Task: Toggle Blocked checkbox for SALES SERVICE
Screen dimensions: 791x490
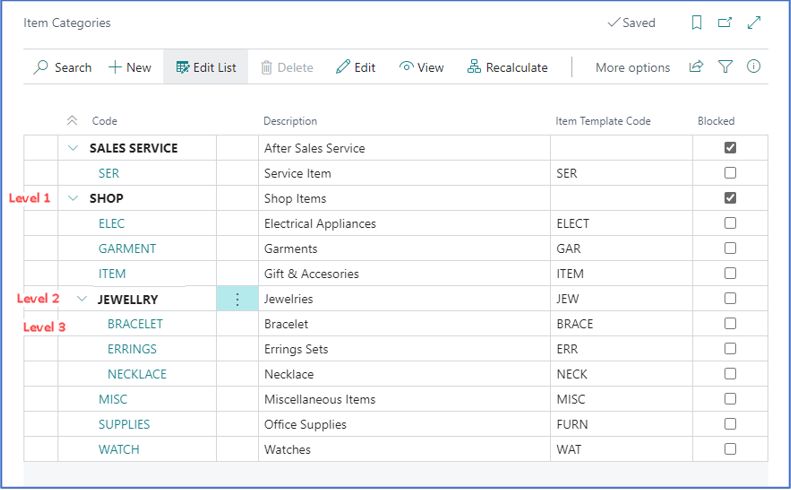Action: click(x=730, y=148)
